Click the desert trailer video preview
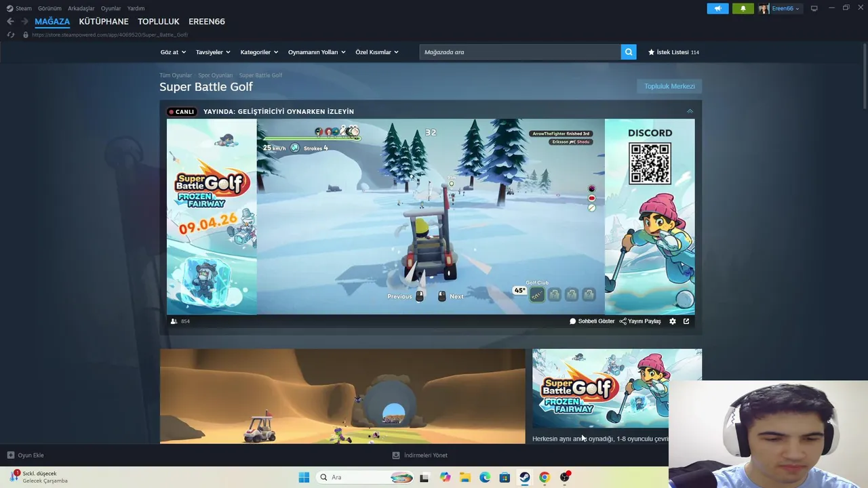868x488 pixels. click(x=342, y=396)
